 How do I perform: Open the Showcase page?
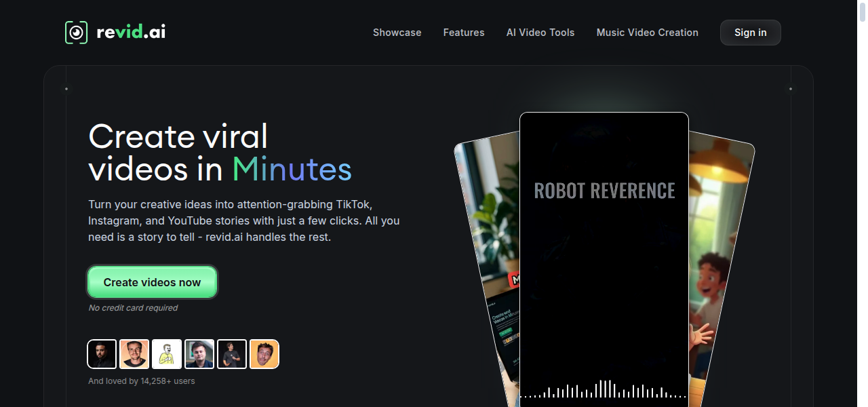point(397,32)
